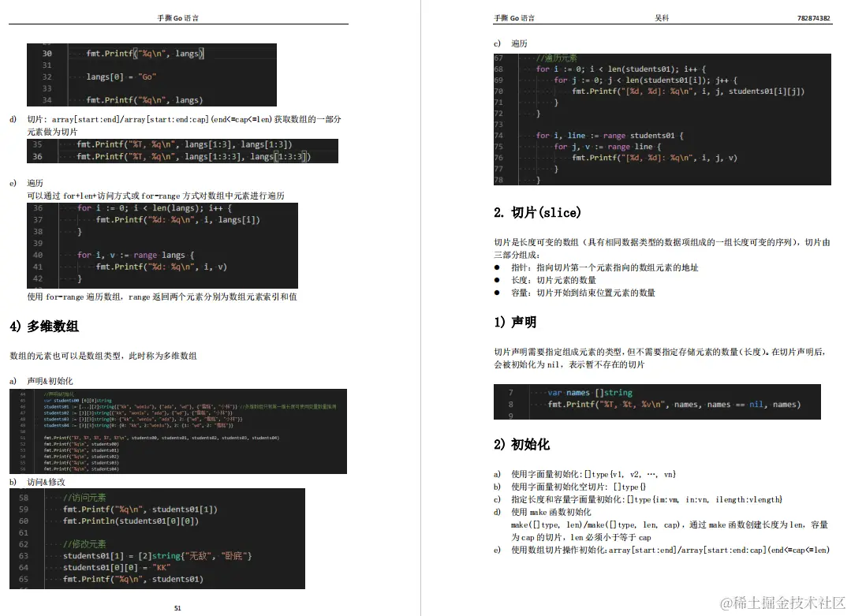Screen dimensions: 851x616
Task: Click code line 36 with langs[1:3:3]
Action: click(x=194, y=156)
